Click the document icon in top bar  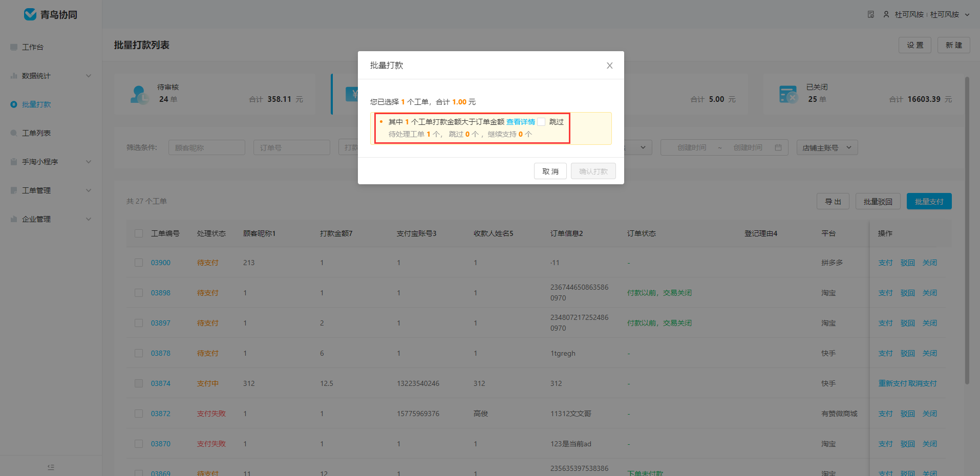pyautogui.click(x=871, y=14)
